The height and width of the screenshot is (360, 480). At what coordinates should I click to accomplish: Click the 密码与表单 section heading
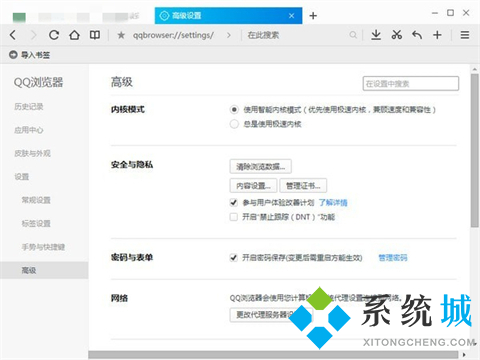pos(132,257)
